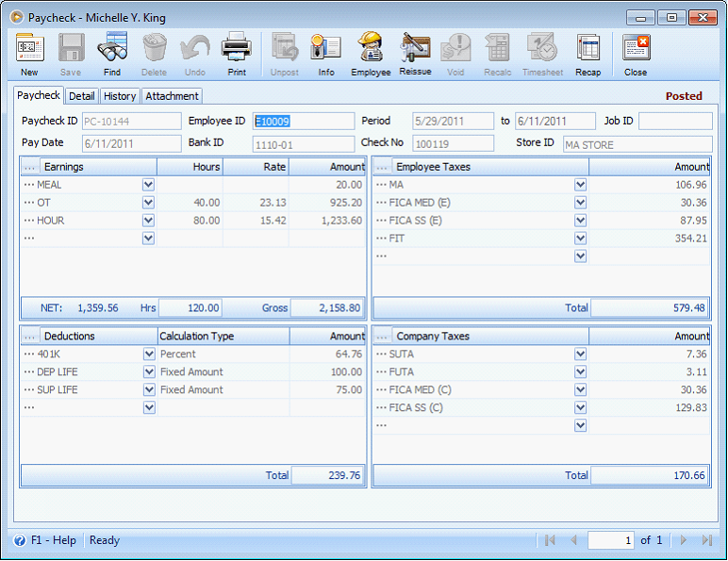
Task: Open the FICA MED (C) dropdown
Action: point(580,389)
